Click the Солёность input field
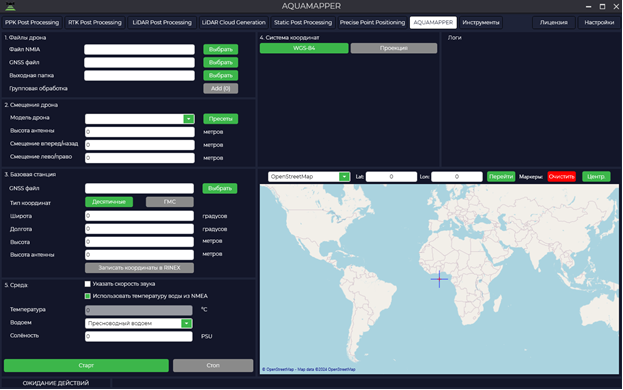The width and height of the screenshot is (623, 390). pyautogui.click(x=139, y=336)
